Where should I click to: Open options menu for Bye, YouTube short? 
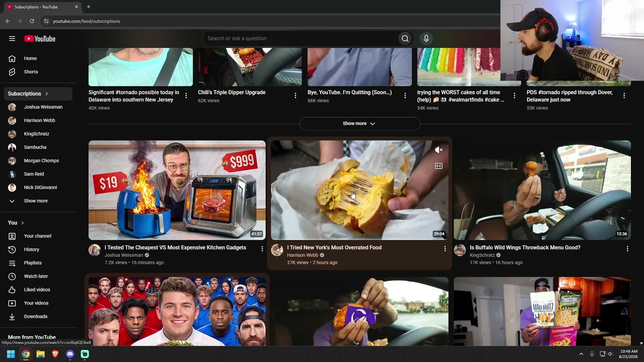(405, 95)
